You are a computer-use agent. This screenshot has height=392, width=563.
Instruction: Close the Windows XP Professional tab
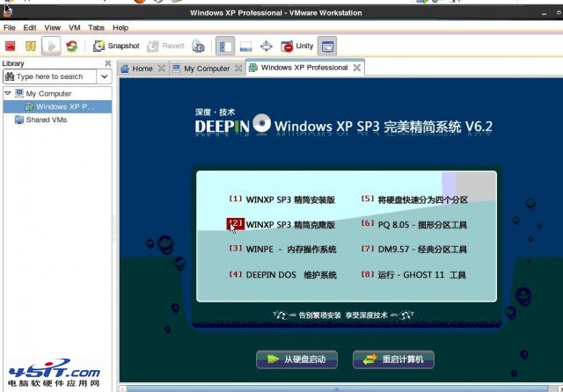tap(357, 68)
